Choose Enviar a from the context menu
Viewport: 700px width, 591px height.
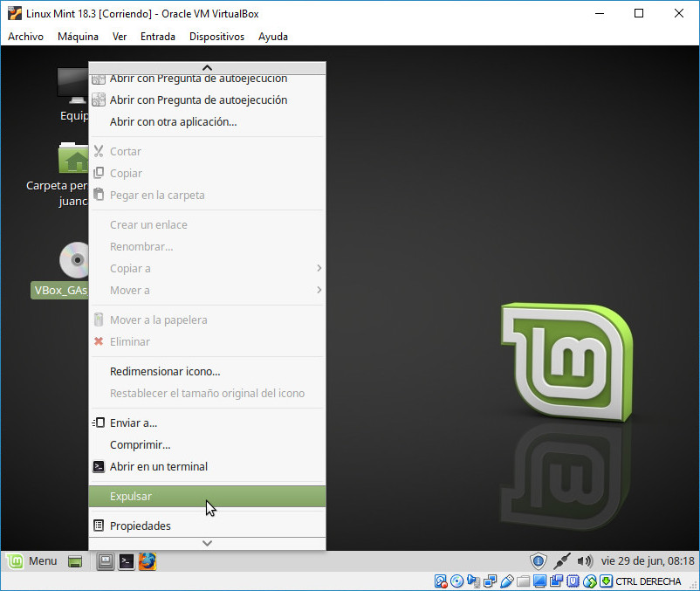tap(207, 423)
